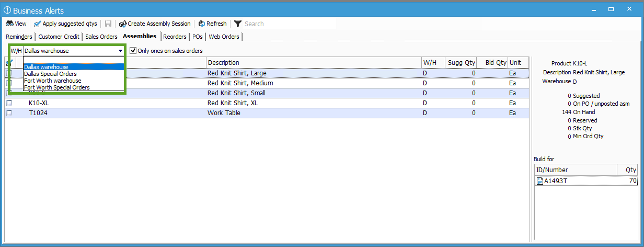Choose Dallas warehouse from the list
The height and width of the screenshot is (247, 644).
point(74,67)
